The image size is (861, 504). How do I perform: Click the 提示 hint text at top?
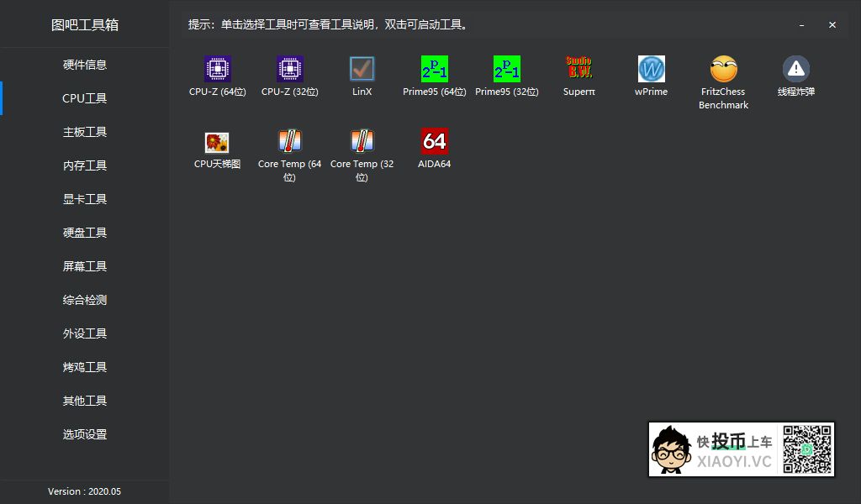[x=328, y=24]
